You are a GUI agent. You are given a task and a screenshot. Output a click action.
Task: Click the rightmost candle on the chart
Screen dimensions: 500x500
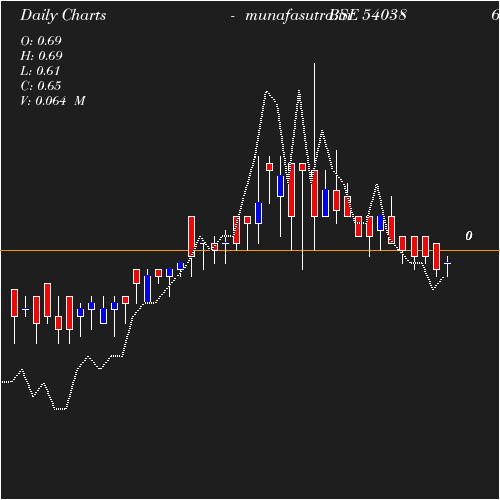tap(447, 266)
